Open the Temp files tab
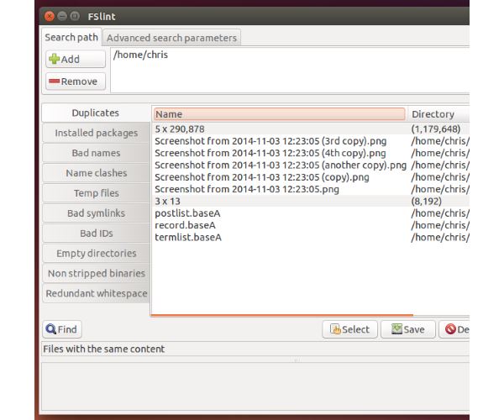The width and height of the screenshot is (504, 420). (x=96, y=193)
